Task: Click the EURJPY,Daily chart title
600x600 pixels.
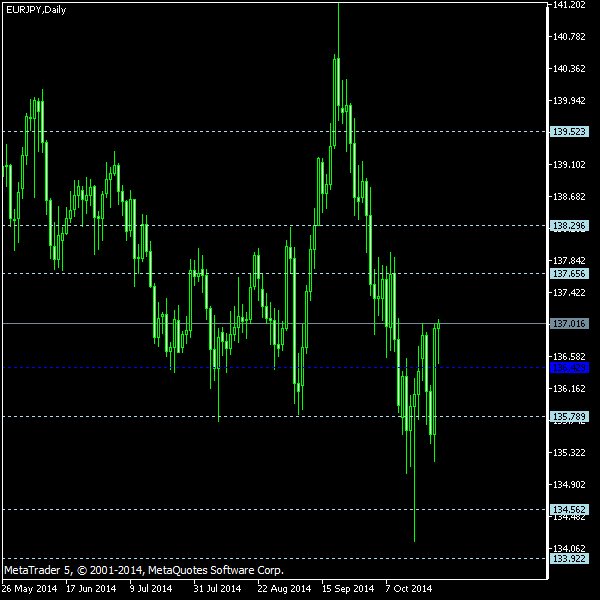Action: [36, 10]
